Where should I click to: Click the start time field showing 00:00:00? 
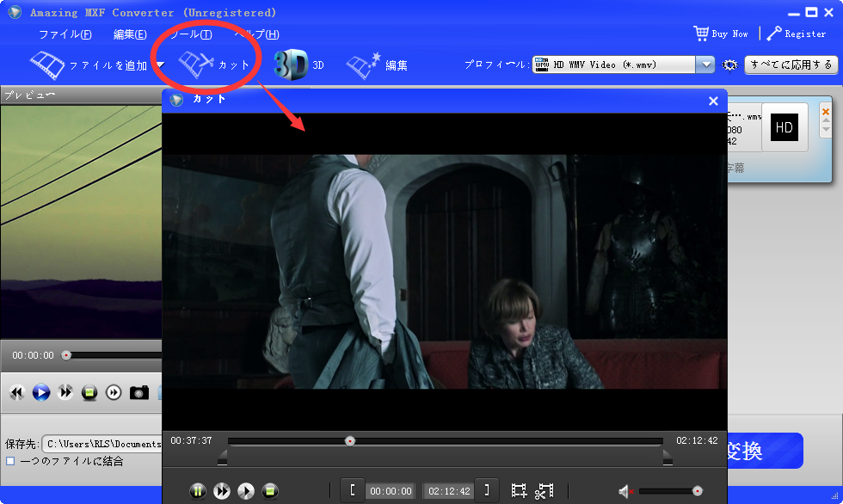(391, 491)
